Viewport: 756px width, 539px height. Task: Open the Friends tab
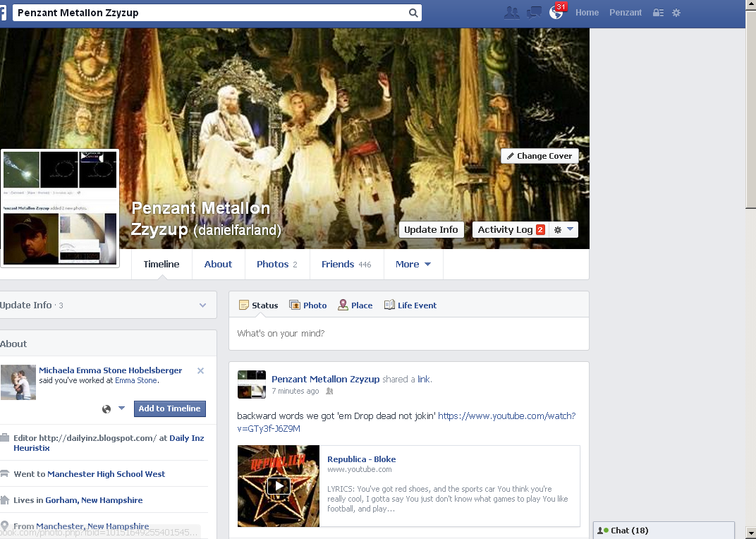click(346, 264)
